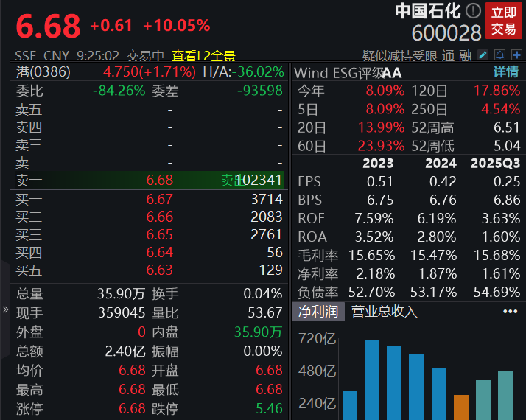Click 买一 volume 3714
The height and width of the screenshot is (420, 526).
pyautogui.click(x=267, y=199)
